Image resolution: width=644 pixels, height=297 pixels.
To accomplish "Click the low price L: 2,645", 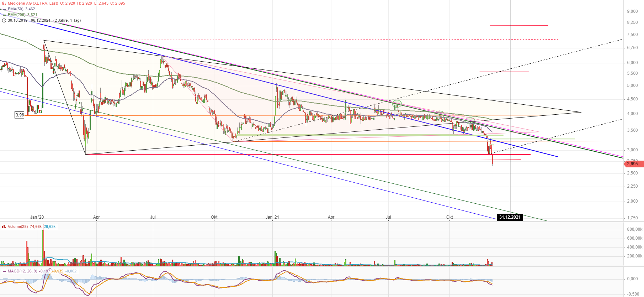I will [x=101, y=3].
